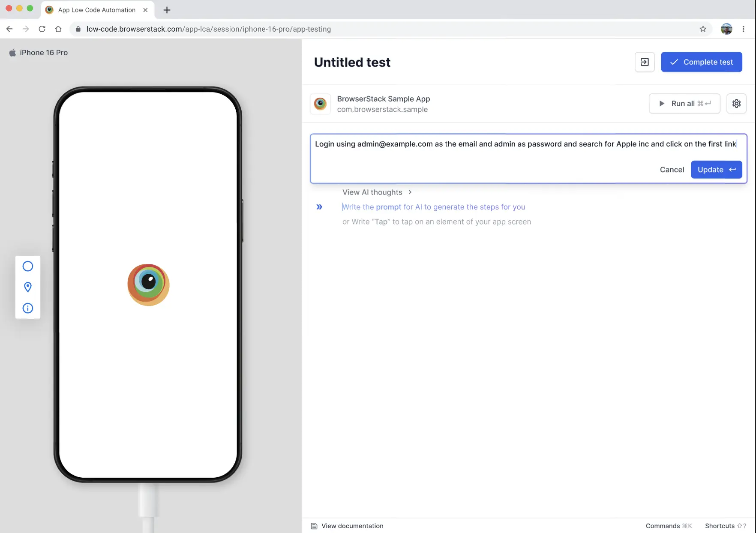Open Chrome three-dot menu

coord(744,29)
